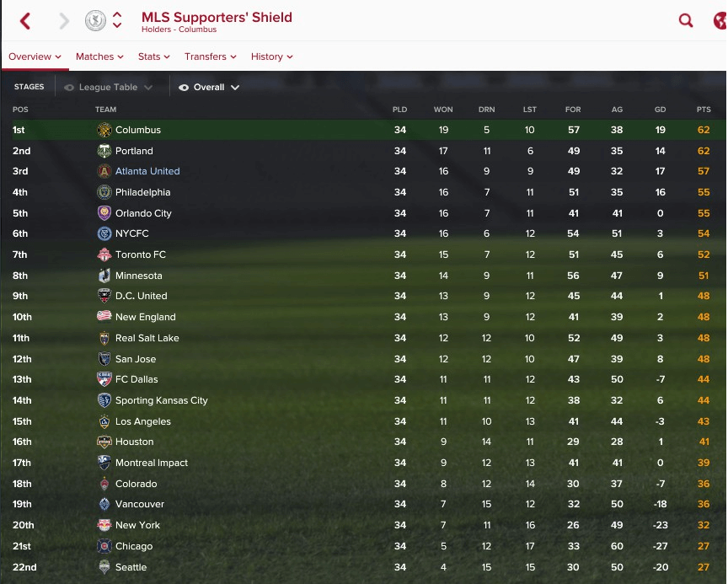
Task: Sort table by PTS column header
Action: pos(704,110)
